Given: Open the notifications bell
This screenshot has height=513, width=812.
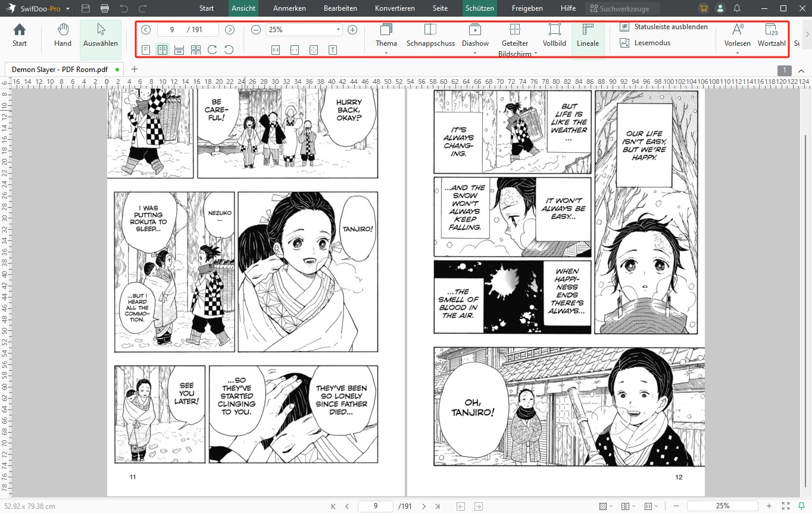Looking at the screenshot, I should pyautogui.click(x=737, y=8).
